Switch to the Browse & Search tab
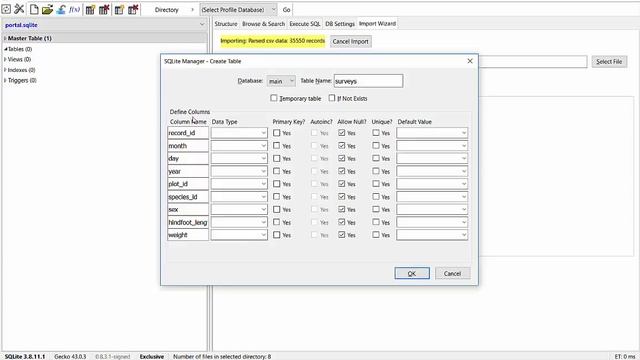Viewport: 640px width, 360px height. (x=263, y=24)
